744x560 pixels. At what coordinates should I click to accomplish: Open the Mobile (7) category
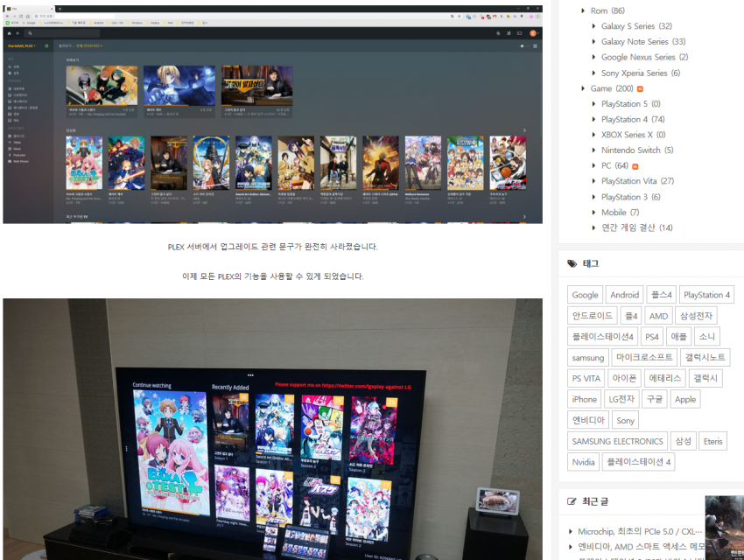click(x=621, y=213)
